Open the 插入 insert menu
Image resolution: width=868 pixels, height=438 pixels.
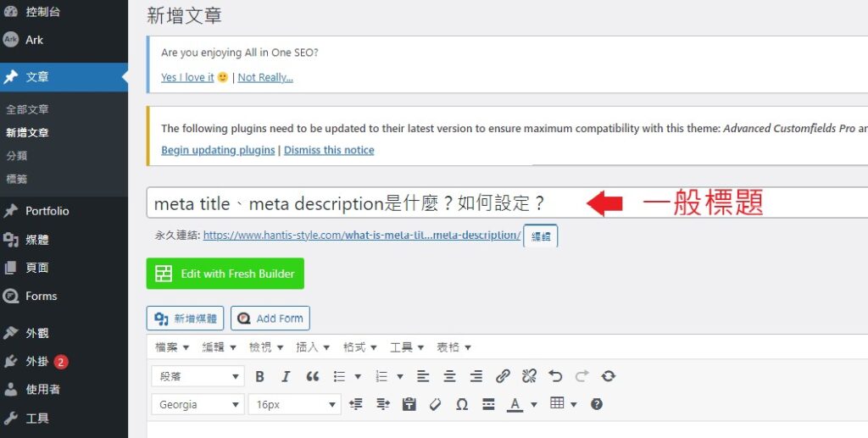pos(313,347)
